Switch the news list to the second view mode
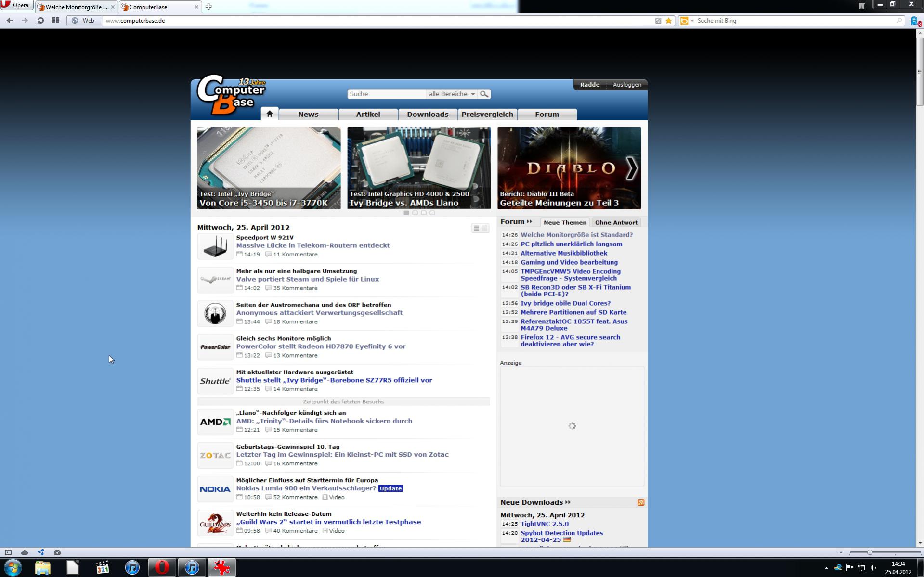Image resolution: width=924 pixels, height=577 pixels. click(x=485, y=228)
